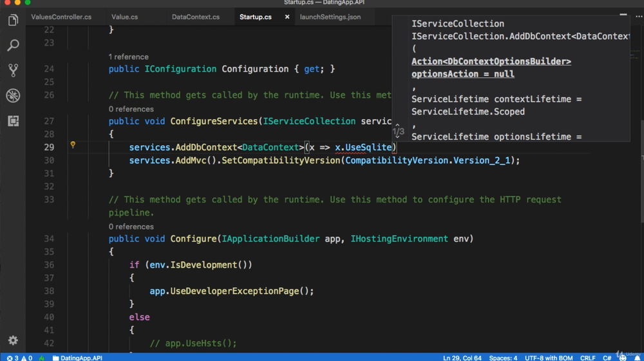Screen dimensions: 644x361
Task: Click the 1 reference code lens
Action: point(129,57)
